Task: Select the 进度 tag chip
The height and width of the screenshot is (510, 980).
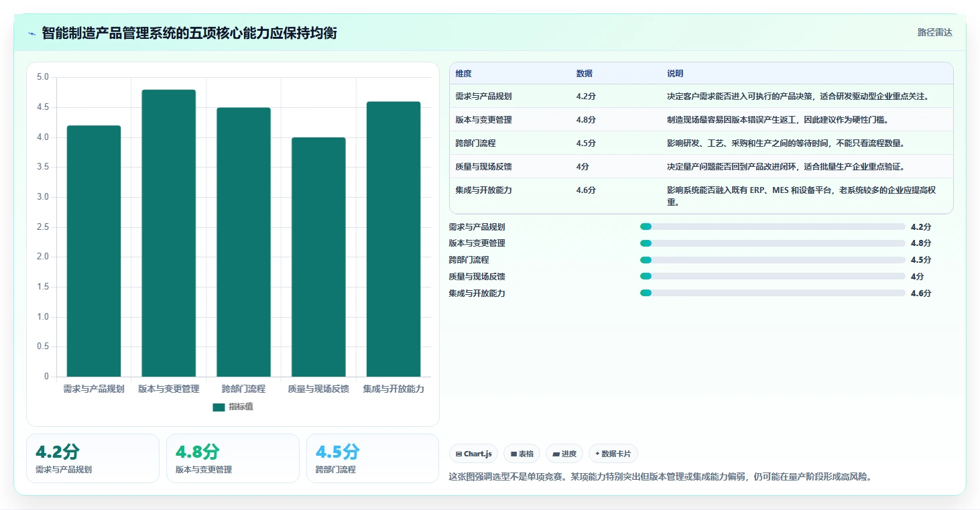Action: click(564, 454)
